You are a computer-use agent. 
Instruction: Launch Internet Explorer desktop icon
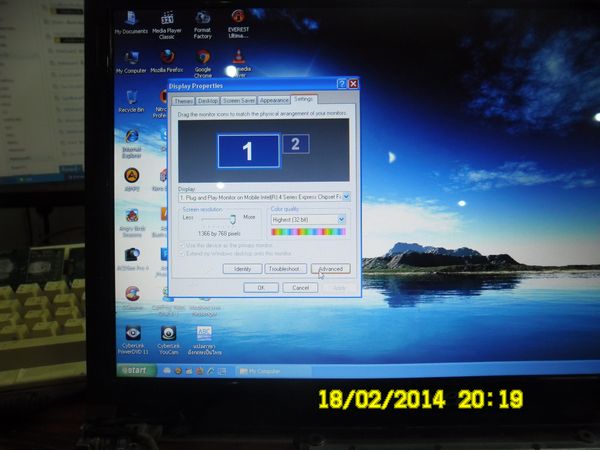132,144
